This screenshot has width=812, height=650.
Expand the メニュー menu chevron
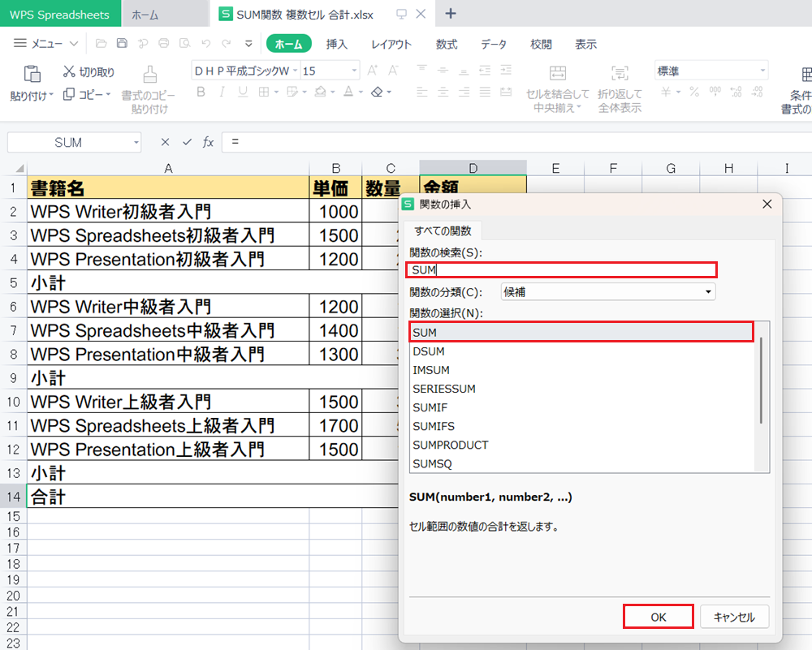point(74,44)
